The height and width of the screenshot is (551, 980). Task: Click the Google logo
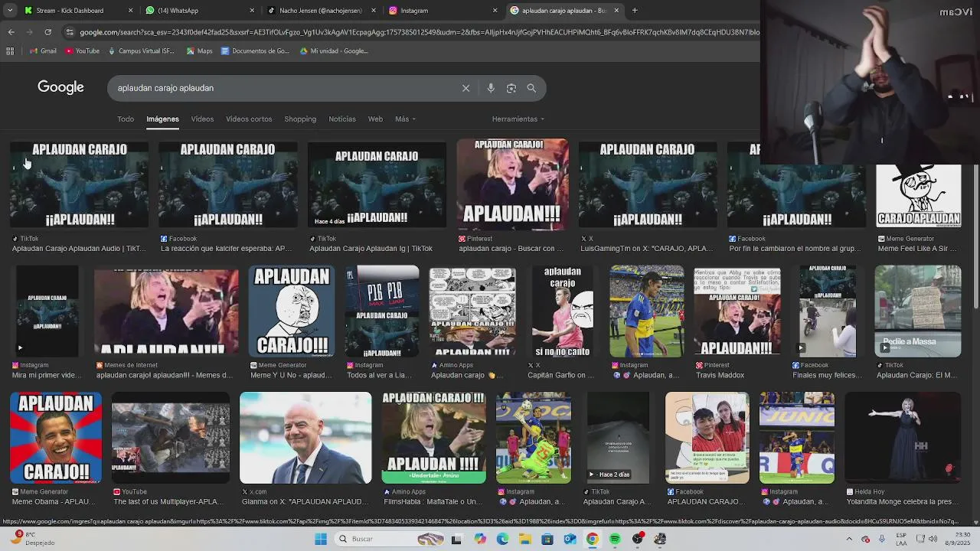[60, 87]
